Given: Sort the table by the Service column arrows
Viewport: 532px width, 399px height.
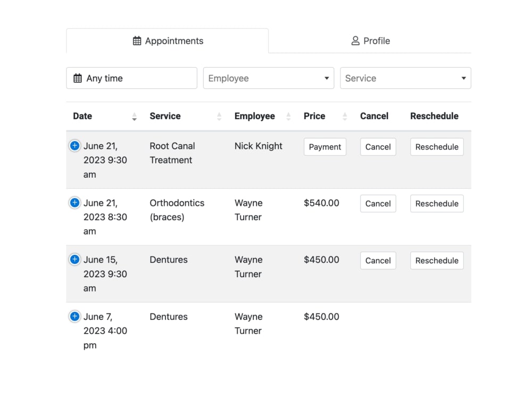Looking at the screenshot, I should pyautogui.click(x=218, y=117).
